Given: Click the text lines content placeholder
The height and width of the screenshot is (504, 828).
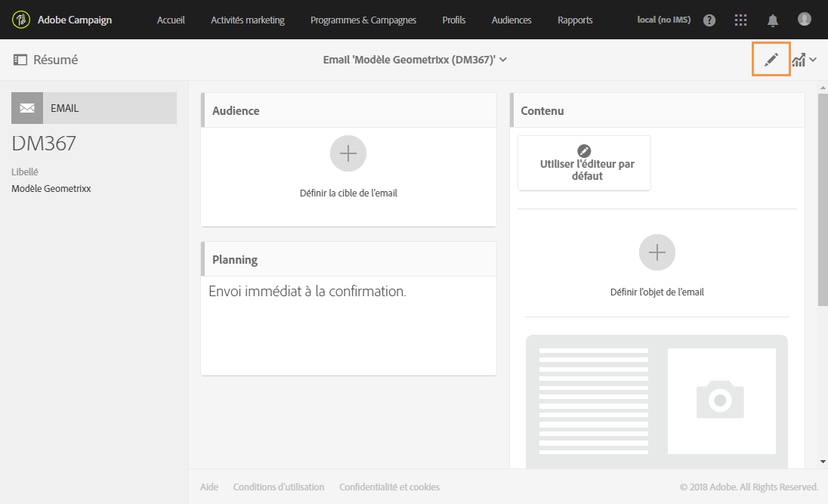Looking at the screenshot, I should pos(594,401).
